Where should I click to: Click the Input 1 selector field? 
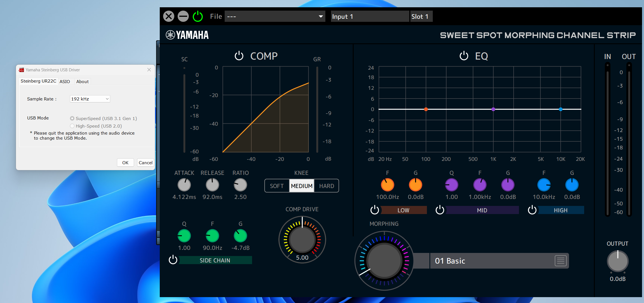(369, 17)
